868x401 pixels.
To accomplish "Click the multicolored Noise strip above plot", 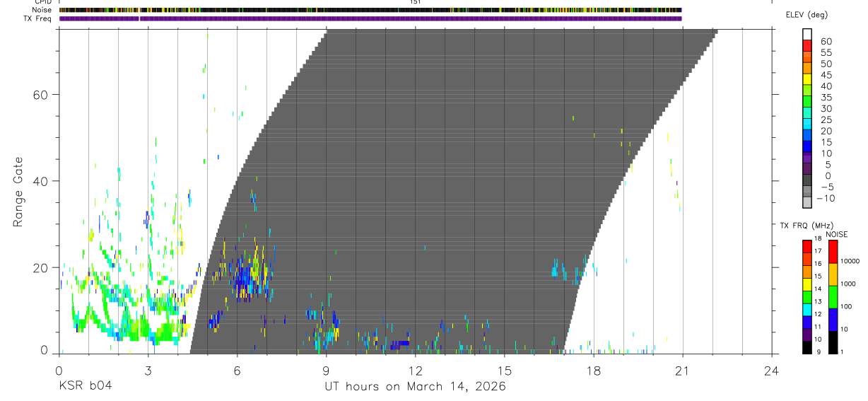I will [x=370, y=10].
